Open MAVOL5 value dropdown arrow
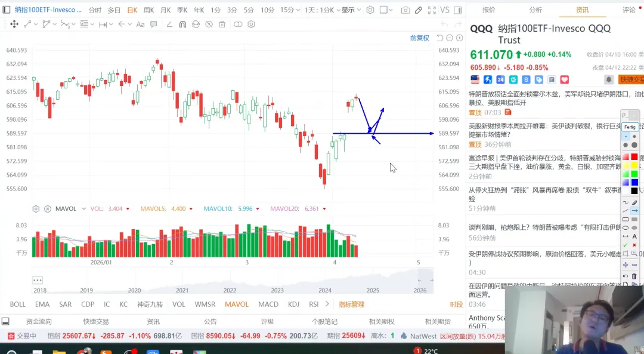The height and width of the screenshot is (354, 644). click(191, 209)
